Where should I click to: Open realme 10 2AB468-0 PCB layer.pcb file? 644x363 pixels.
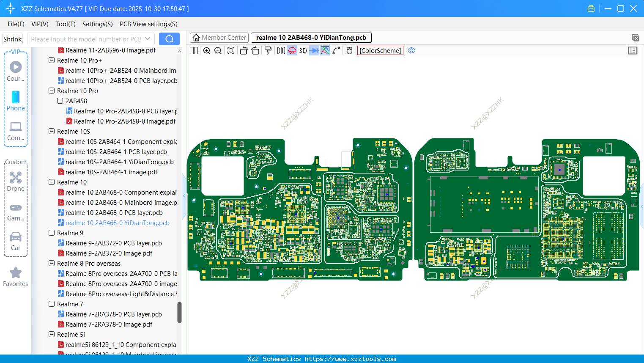(114, 213)
